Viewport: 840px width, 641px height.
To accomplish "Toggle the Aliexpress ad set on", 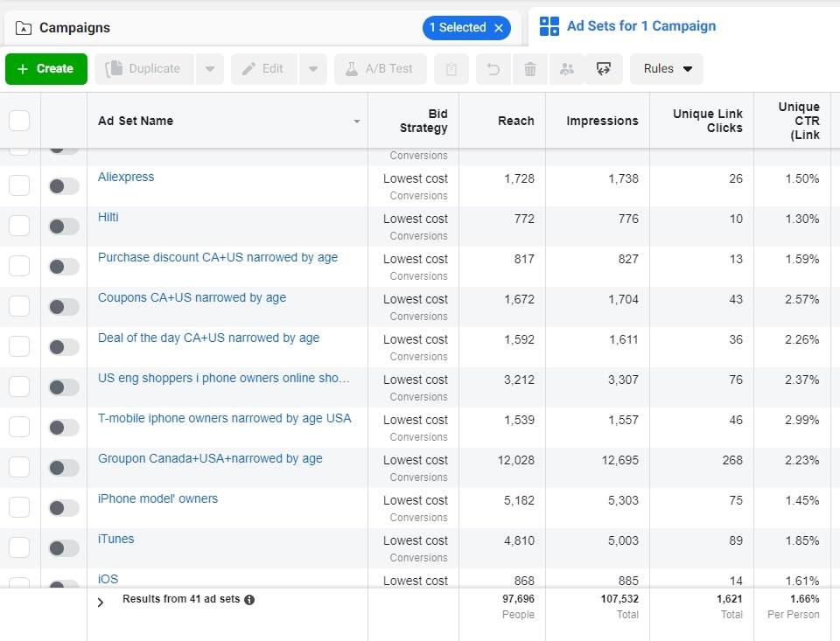I will tap(64, 186).
